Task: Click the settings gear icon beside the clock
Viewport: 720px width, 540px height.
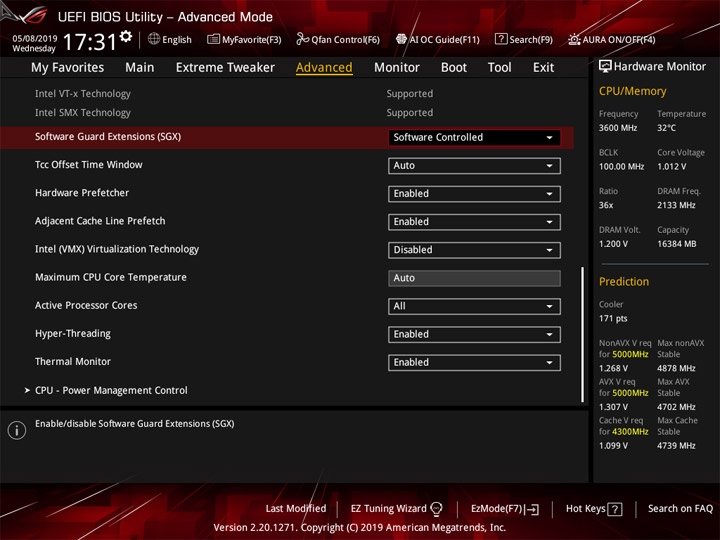Action: click(x=126, y=36)
